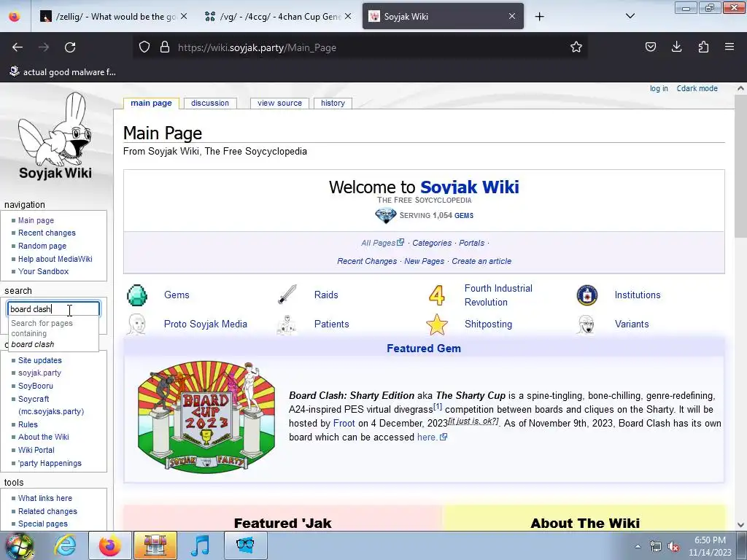Switch to the /zellig/ tab
The height and width of the screenshot is (560, 747).
tap(115, 16)
